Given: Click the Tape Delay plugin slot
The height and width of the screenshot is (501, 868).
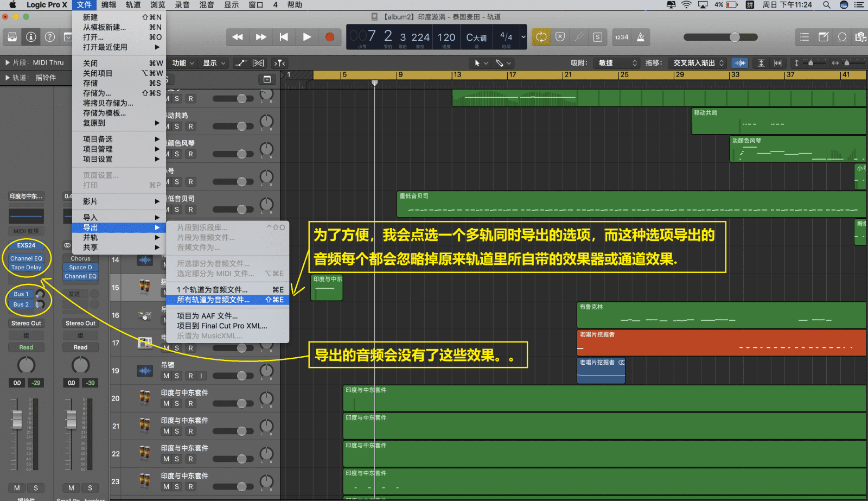Looking at the screenshot, I should [26, 267].
